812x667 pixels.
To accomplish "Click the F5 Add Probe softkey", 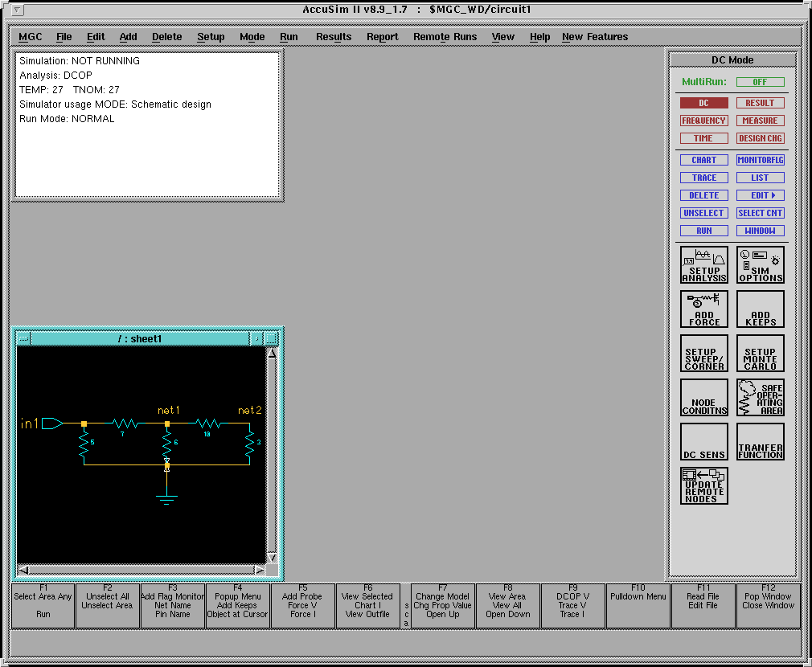I will (302, 605).
